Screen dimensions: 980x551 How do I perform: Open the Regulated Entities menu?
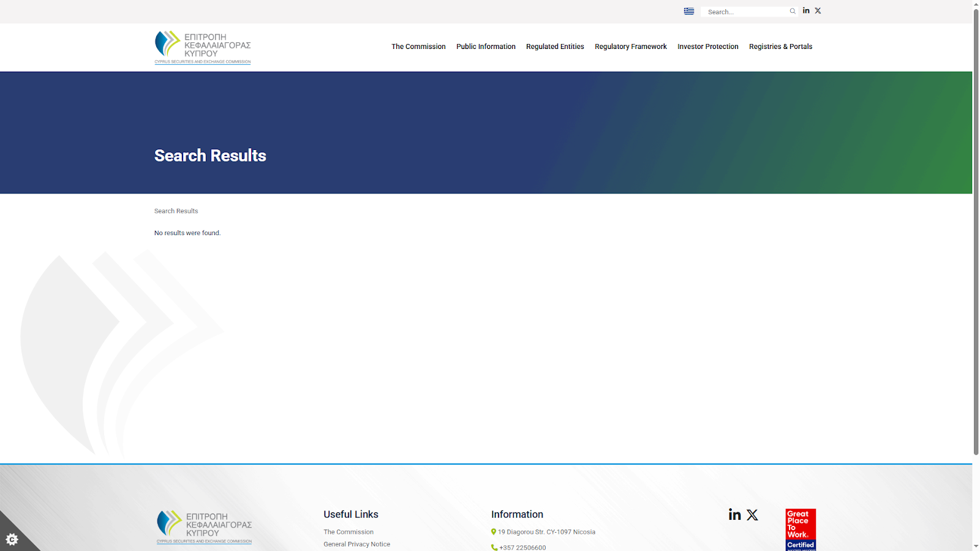(x=554, y=47)
